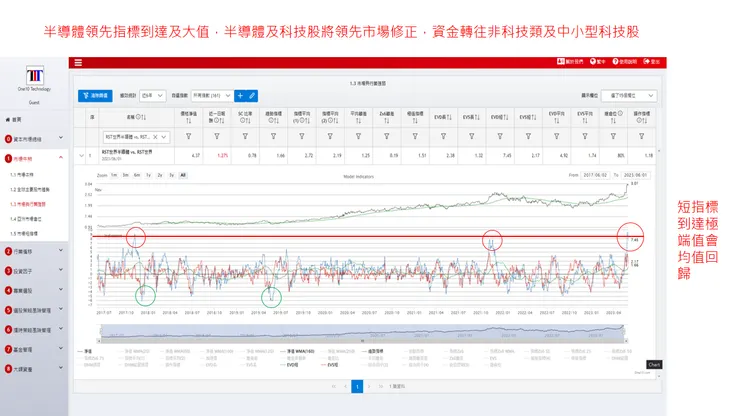The image size is (740, 416).
Task: Click the blue clear-filter button
Action: tap(95, 96)
